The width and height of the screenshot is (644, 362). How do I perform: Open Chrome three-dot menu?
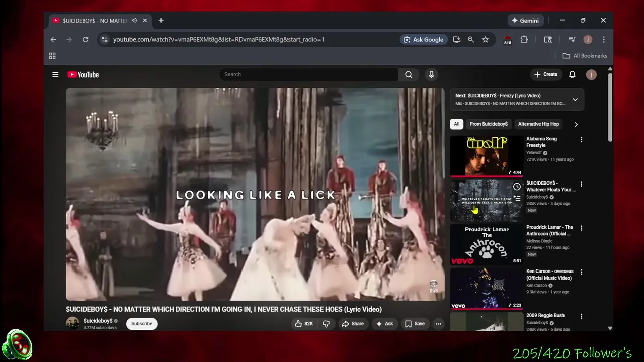[604, 39]
